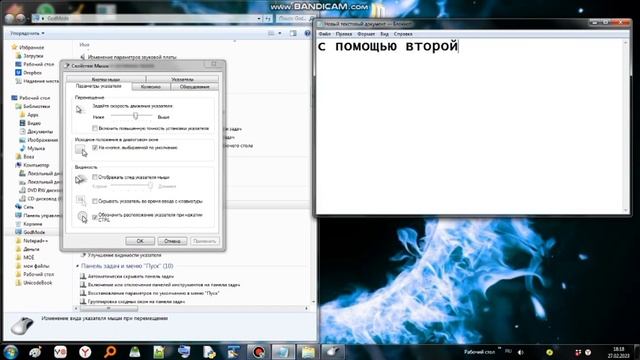640x360 pixels.
Task: Click the taskbar clock
Action: tap(619, 352)
